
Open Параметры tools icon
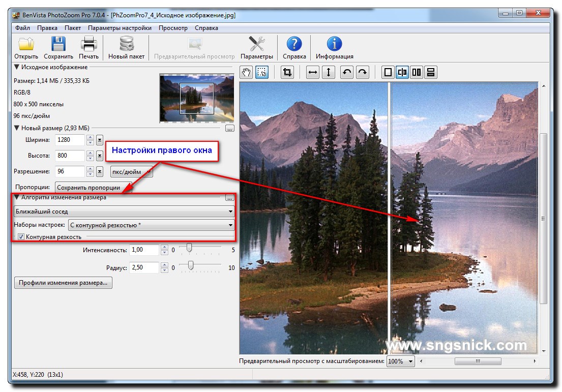point(257,44)
